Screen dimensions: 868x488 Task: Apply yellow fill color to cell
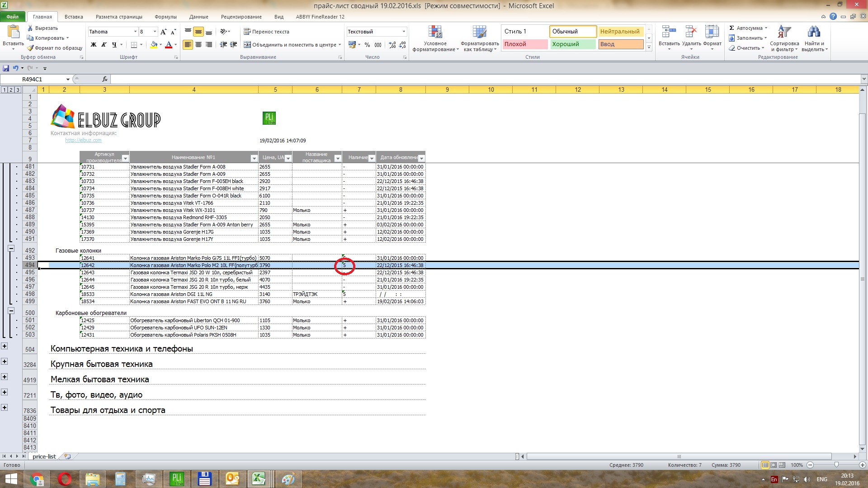pyautogui.click(x=154, y=45)
